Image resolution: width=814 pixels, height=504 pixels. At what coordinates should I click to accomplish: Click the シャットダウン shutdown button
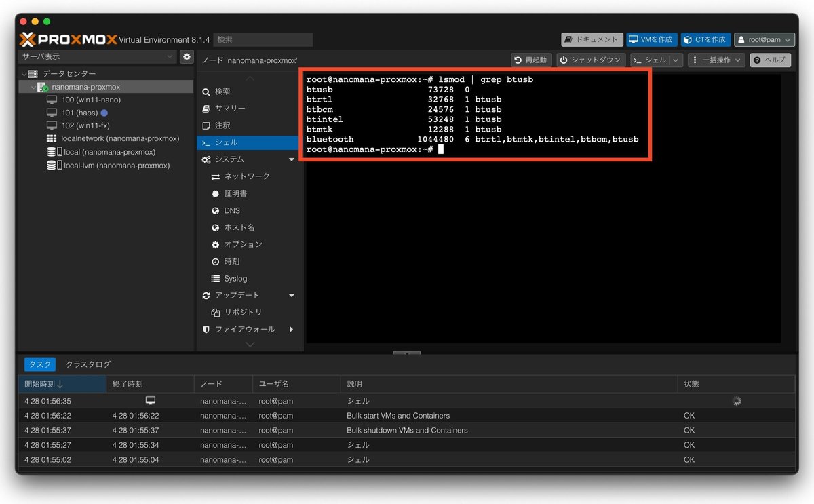click(591, 60)
